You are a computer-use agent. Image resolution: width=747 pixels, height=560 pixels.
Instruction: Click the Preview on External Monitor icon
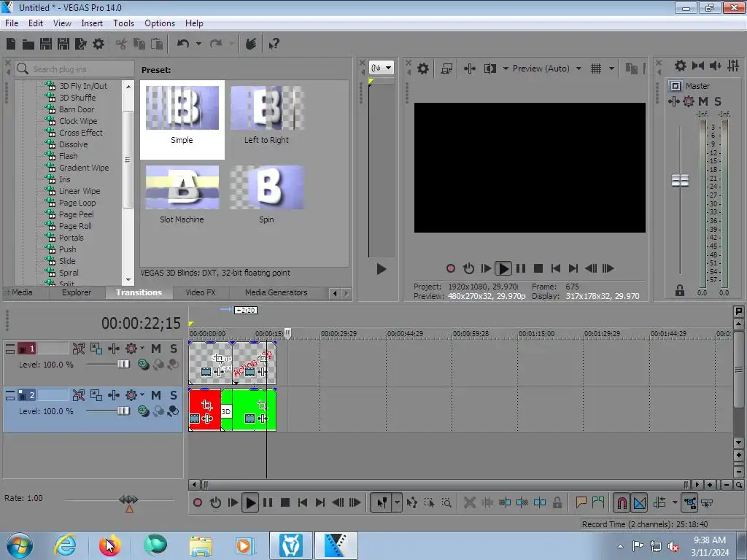click(x=446, y=69)
